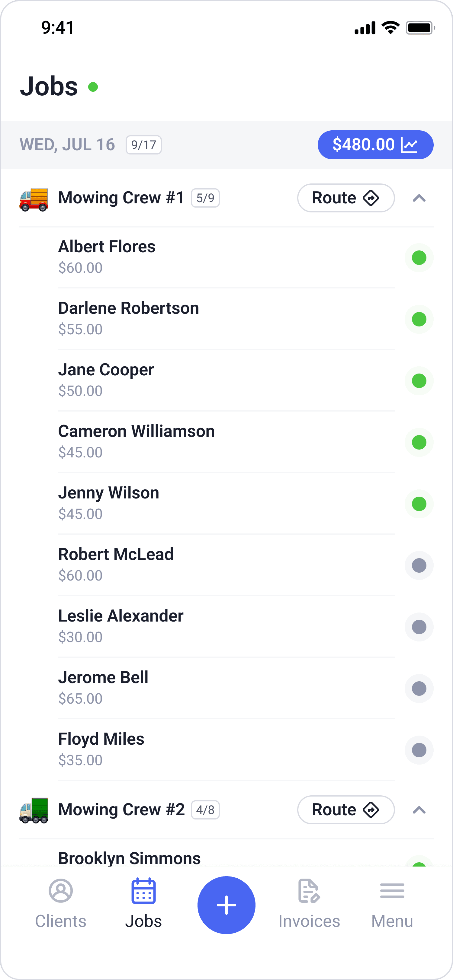This screenshot has width=453, height=980.
Task: Collapse the Mowing Crew #2 section
Action: click(419, 810)
